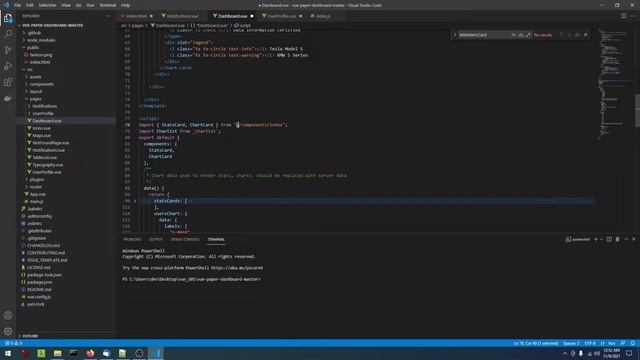Toggle find in selection
Viewport: 640px width, 360px height.
(x=577, y=35)
